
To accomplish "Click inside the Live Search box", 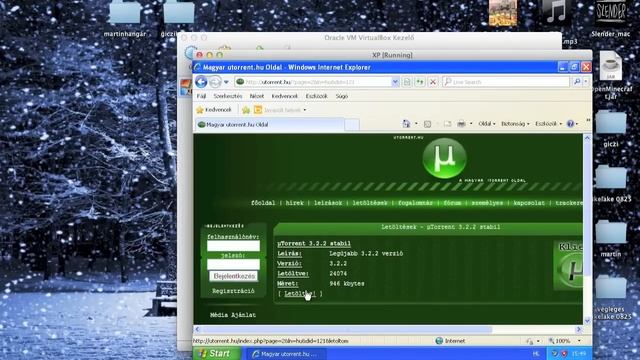I will tap(506, 82).
